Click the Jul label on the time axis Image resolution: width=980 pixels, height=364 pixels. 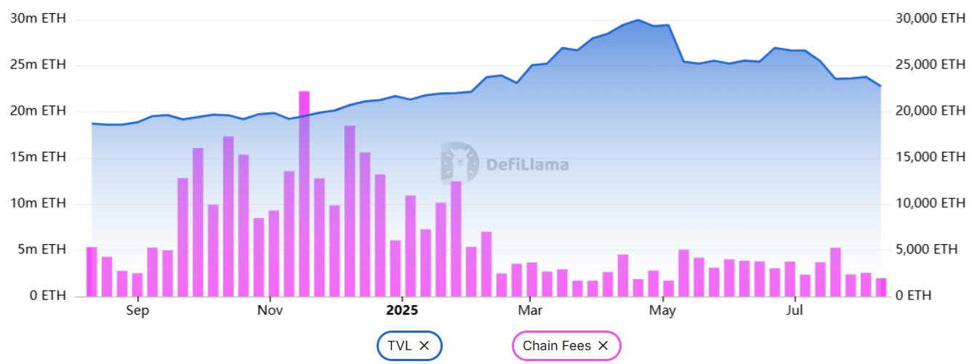tap(795, 311)
